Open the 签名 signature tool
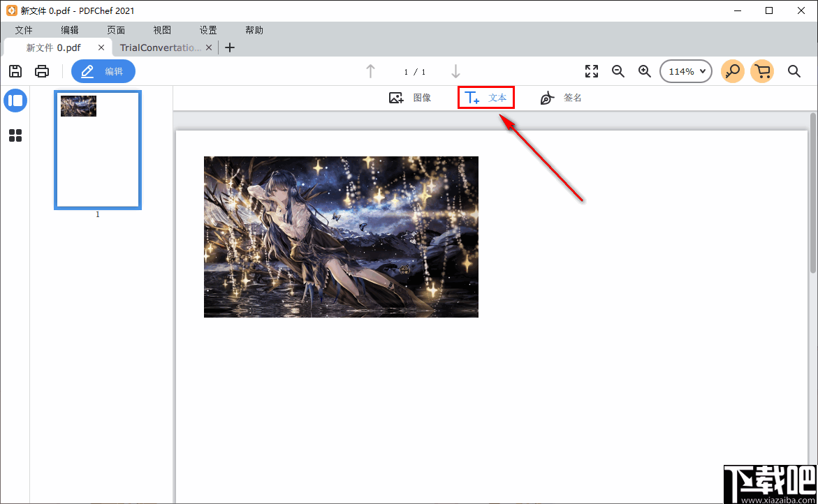Viewport: 818px width, 504px height. point(562,97)
